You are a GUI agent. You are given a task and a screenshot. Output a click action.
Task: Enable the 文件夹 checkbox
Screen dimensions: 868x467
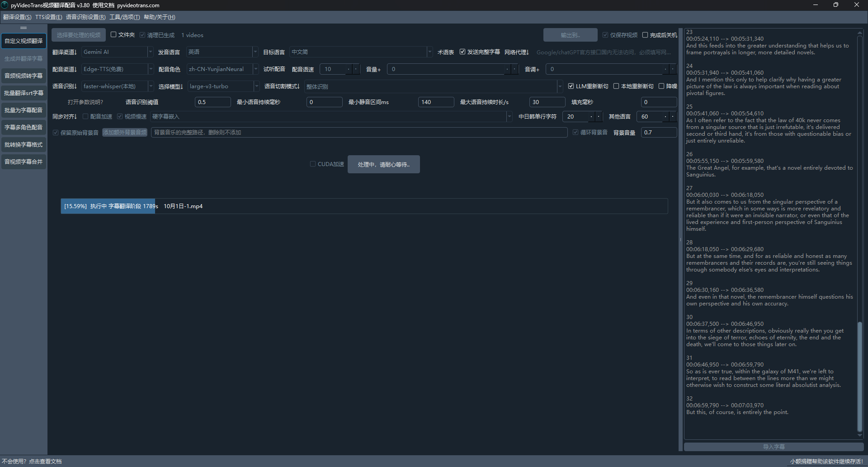pyautogui.click(x=114, y=35)
